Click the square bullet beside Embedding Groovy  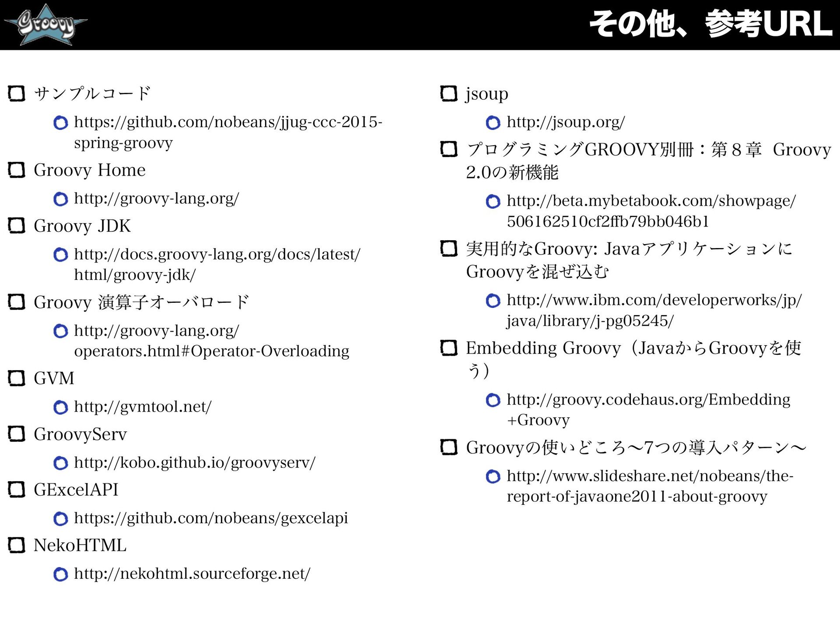click(449, 348)
